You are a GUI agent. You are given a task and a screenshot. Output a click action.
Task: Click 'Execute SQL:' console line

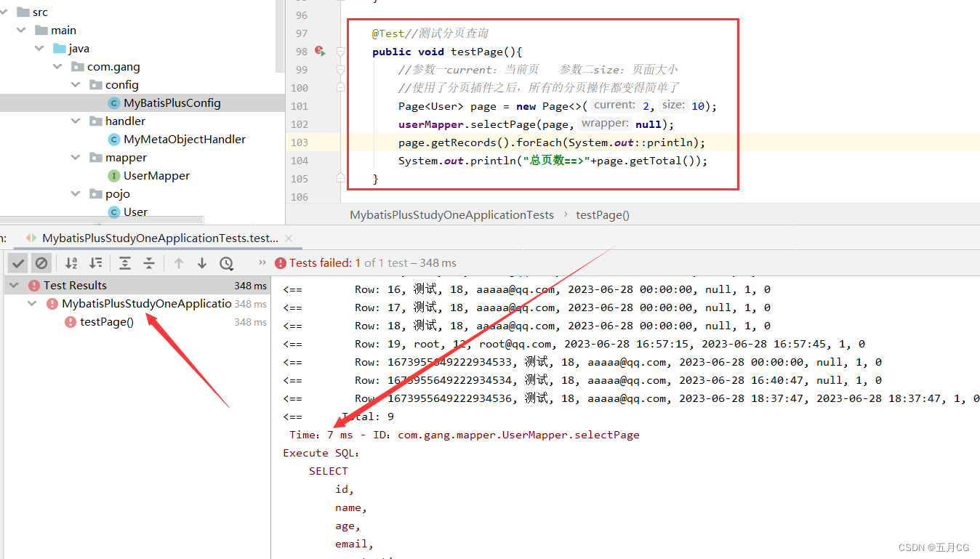321,453
